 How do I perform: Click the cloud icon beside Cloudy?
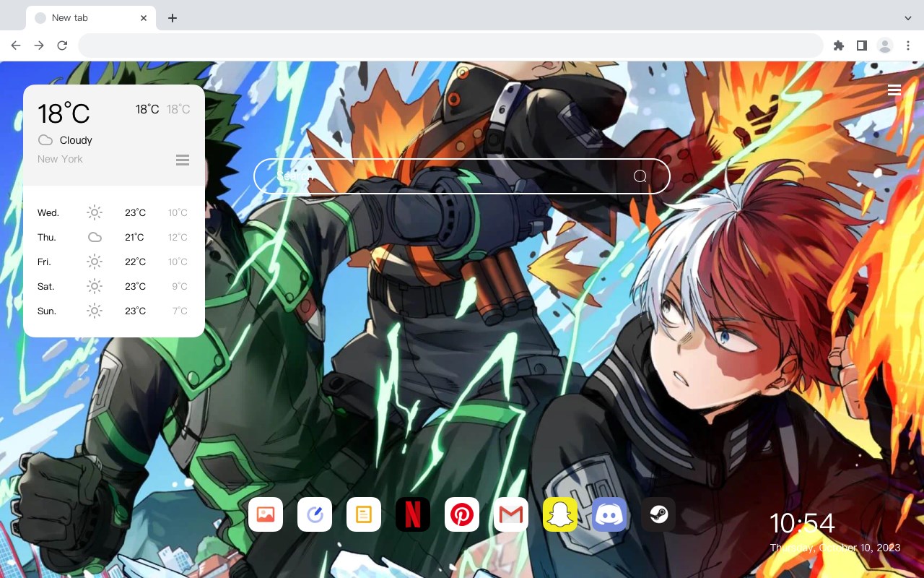click(x=45, y=140)
